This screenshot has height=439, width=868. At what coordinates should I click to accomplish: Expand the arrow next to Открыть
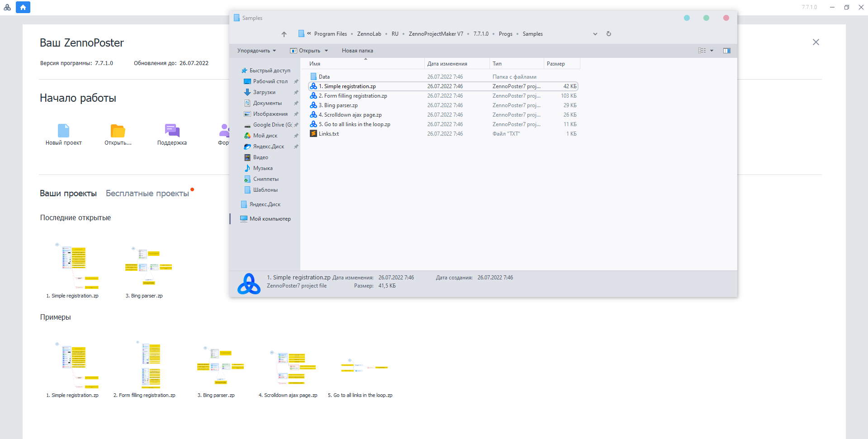[x=326, y=51]
